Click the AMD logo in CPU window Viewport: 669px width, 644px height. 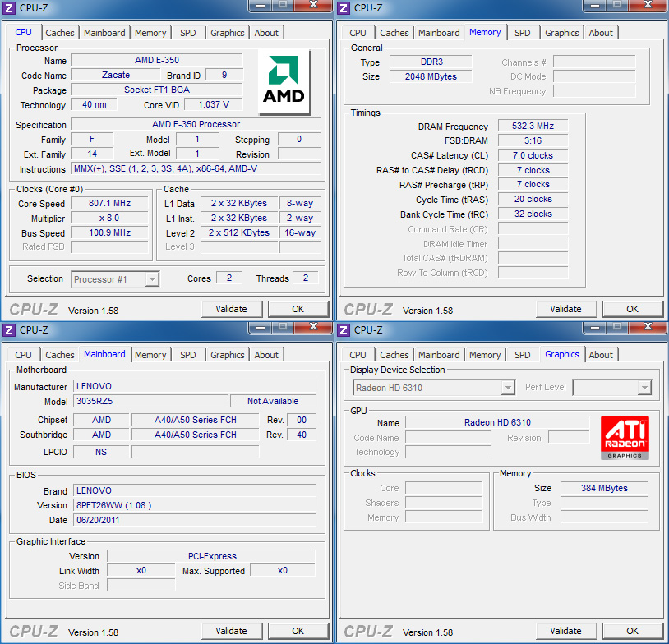point(284,82)
